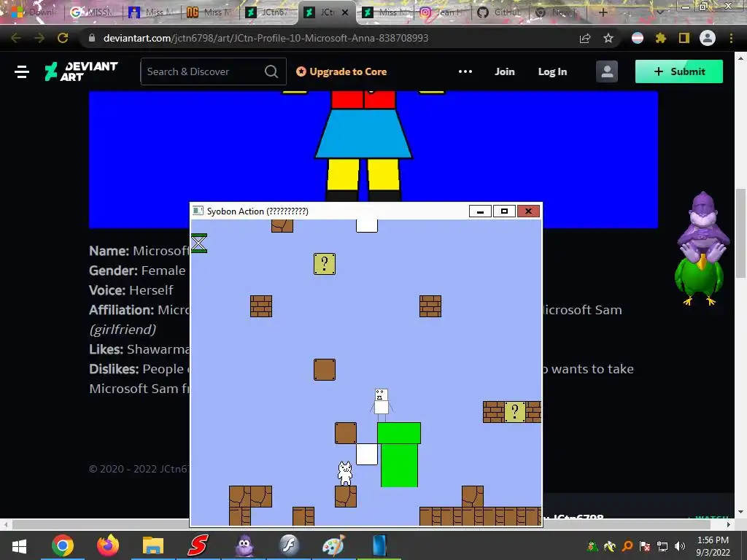Click Upgrade to Core link
Image resolution: width=747 pixels, height=560 pixels.
pyautogui.click(x=341, y=71)
